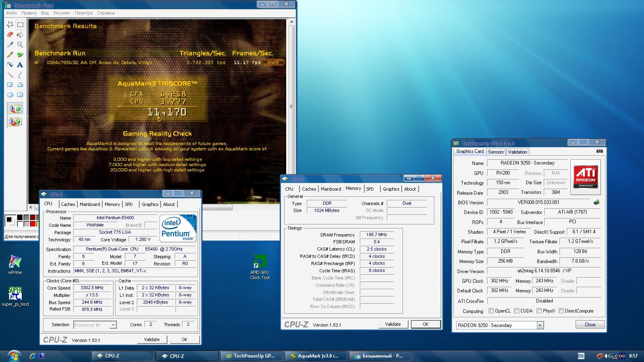
Task: Click OK in the CPU-Z Memory window
Action: pyautogui.click(x=425, y=324)
